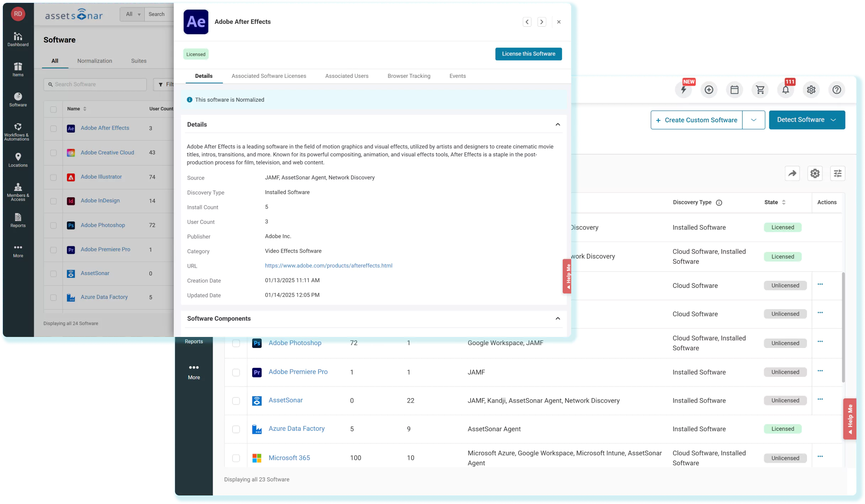The width and height of the screenshot is (865, 504).
Task: Open Locations in left sidebar
Action: [x=18, y=160]
